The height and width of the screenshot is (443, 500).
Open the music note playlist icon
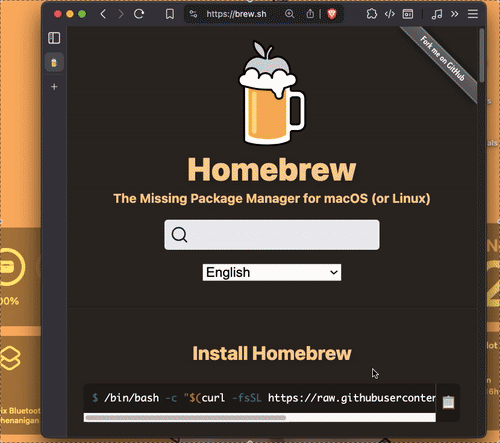point(437,14)
